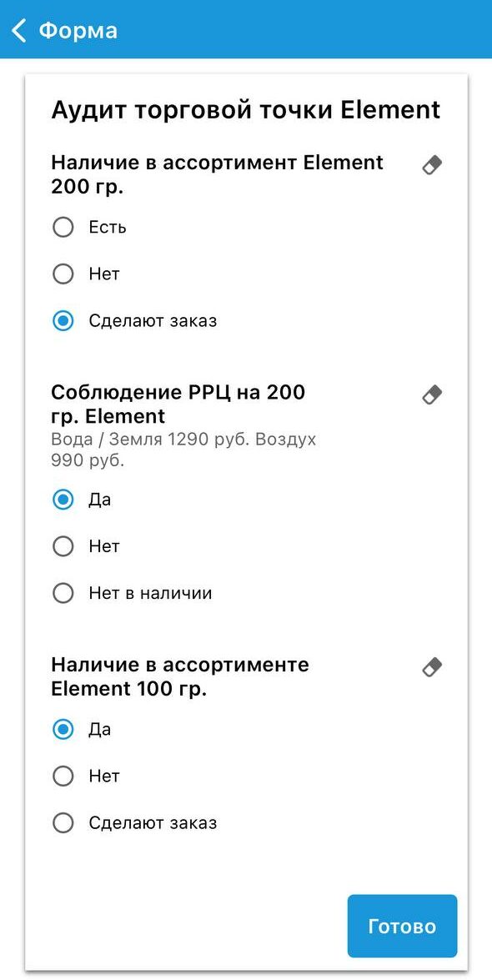Screen dimensions: 492x980
Task: Select 'Нет в наличии' for РРЦ compliance
Action: (63, 593)
